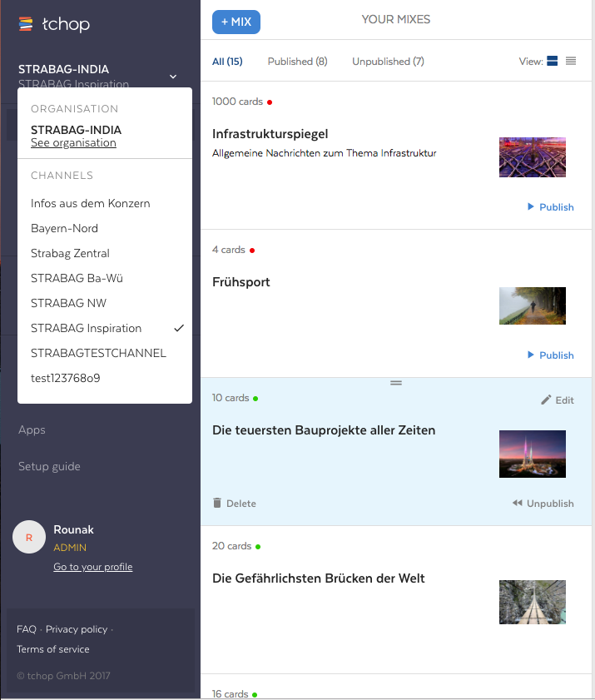The image size is (595, 700).
Task: Open the Bauprojekte tower thumbnail
Action: 533,454
